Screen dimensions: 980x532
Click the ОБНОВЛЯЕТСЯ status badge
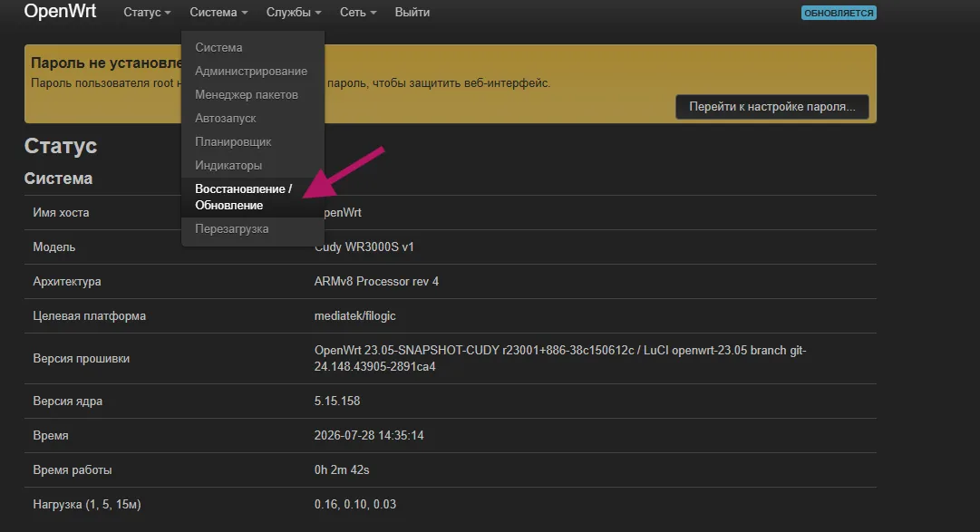(x=839, y=13)
